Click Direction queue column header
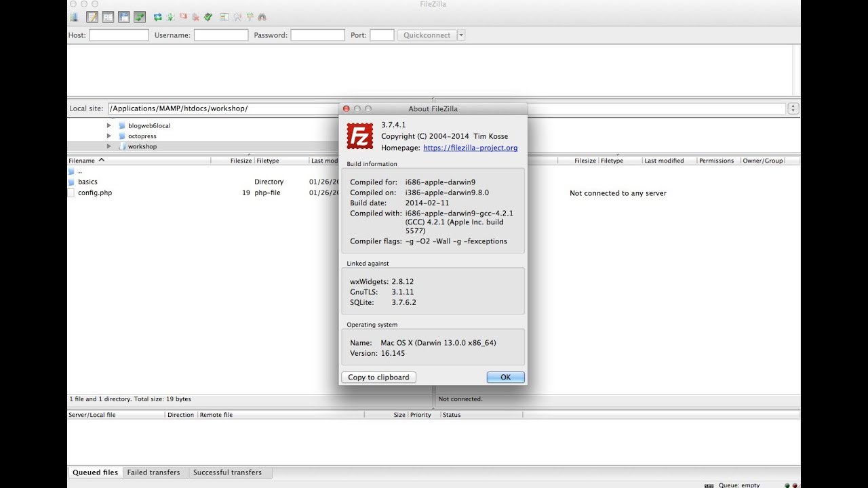868x488 pixels. [x=181, y=415]
